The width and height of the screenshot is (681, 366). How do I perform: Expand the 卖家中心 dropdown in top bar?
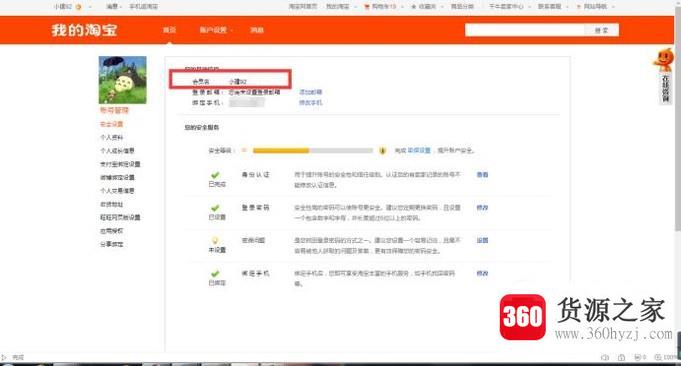point(509,7)
